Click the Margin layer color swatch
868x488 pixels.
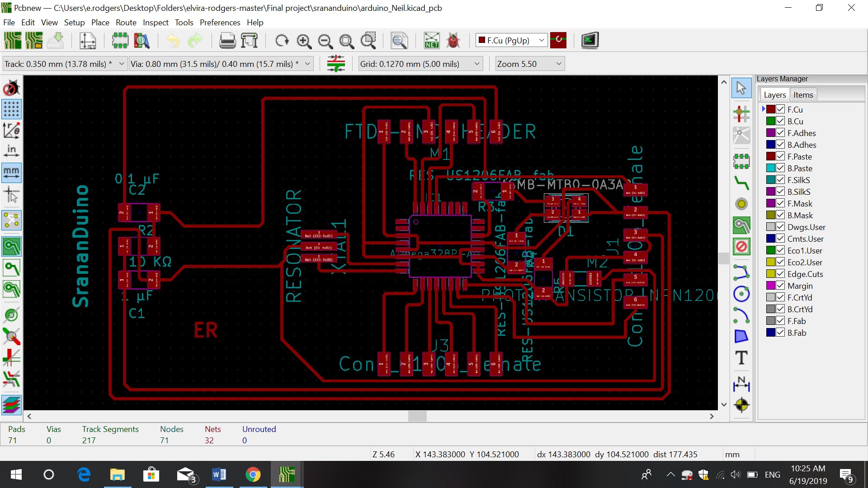(771, 286)
